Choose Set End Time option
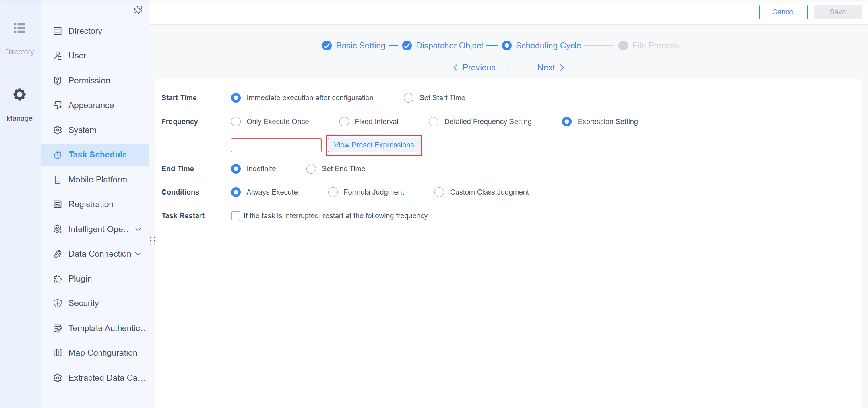 coord(311,169)
